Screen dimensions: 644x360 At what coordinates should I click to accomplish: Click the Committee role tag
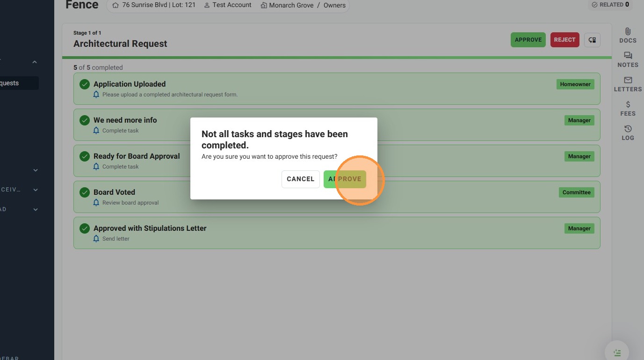[577, 192]
